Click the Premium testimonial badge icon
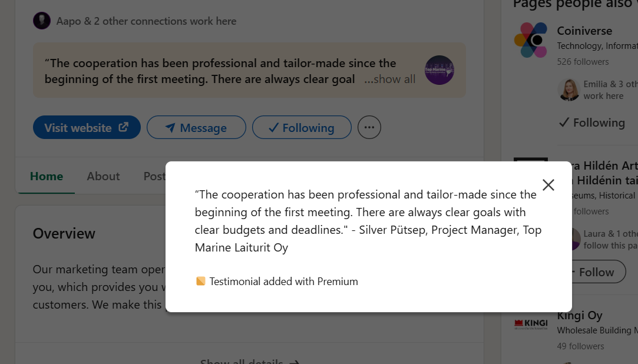 pos(201,282)
